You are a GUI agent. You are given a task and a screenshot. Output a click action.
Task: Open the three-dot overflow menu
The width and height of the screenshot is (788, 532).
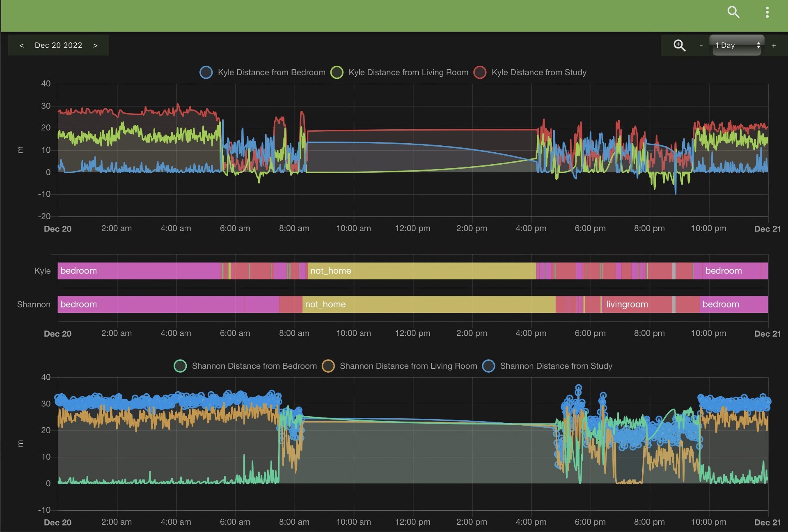(767, 12)
